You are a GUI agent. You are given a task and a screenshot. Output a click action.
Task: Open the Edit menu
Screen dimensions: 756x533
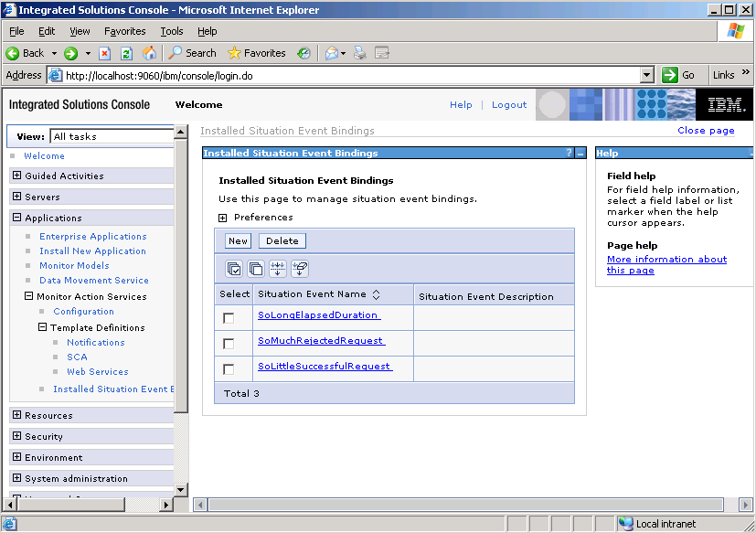click(x=47, y=31)
